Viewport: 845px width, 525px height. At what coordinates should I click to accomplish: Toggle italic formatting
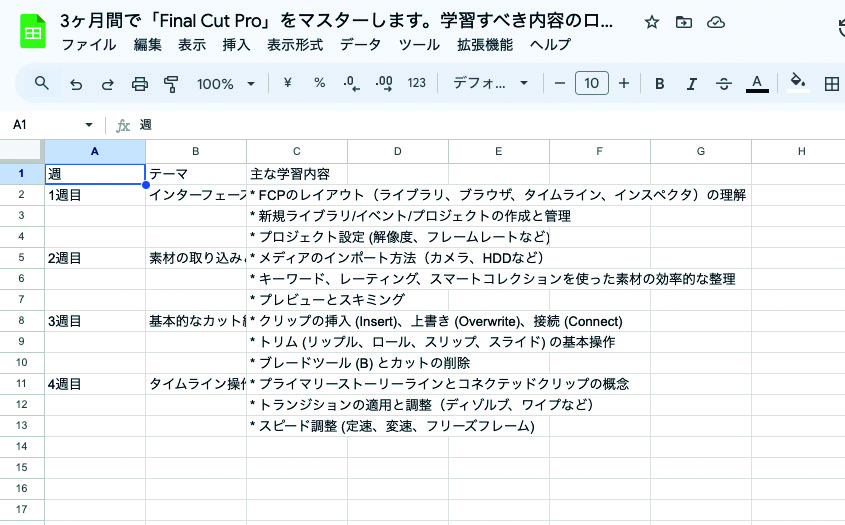[x=691, y=84]
